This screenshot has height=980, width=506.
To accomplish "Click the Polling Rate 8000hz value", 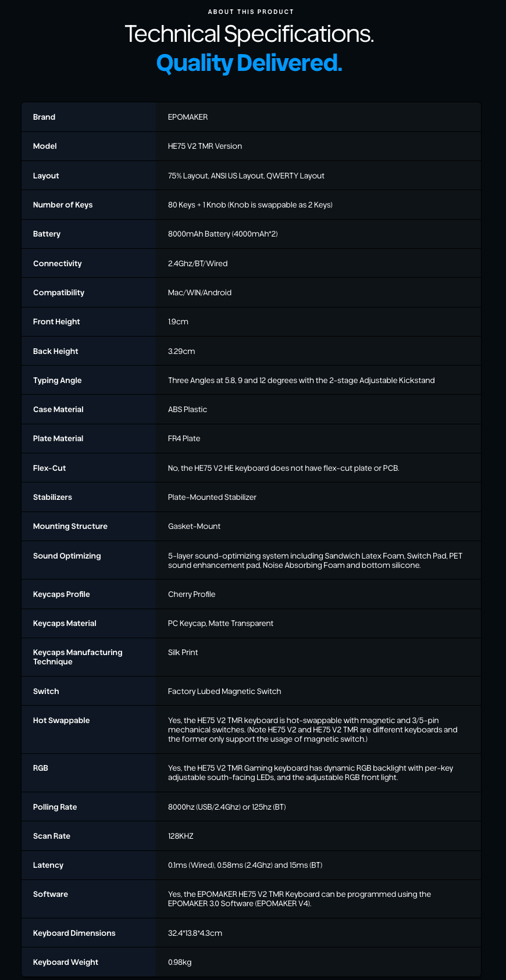I will (227, 807).
